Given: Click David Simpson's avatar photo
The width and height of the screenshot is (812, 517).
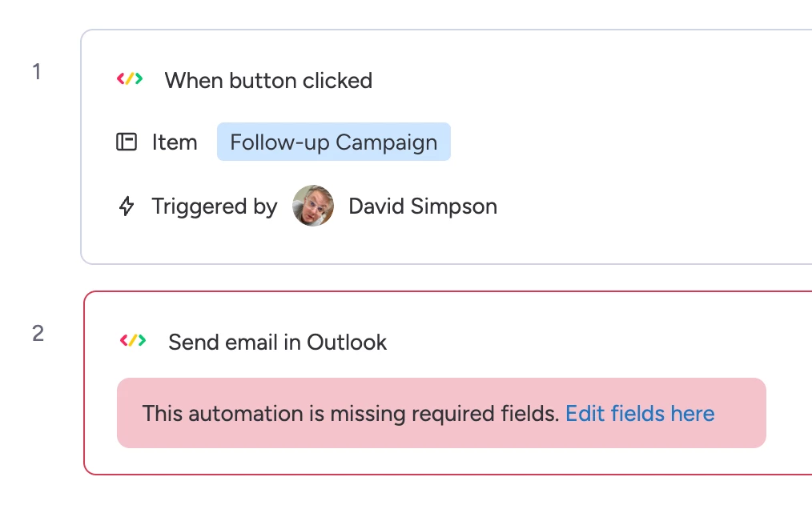Looking at the screenshot, I should pyautogui.click(x=313, y=206).
